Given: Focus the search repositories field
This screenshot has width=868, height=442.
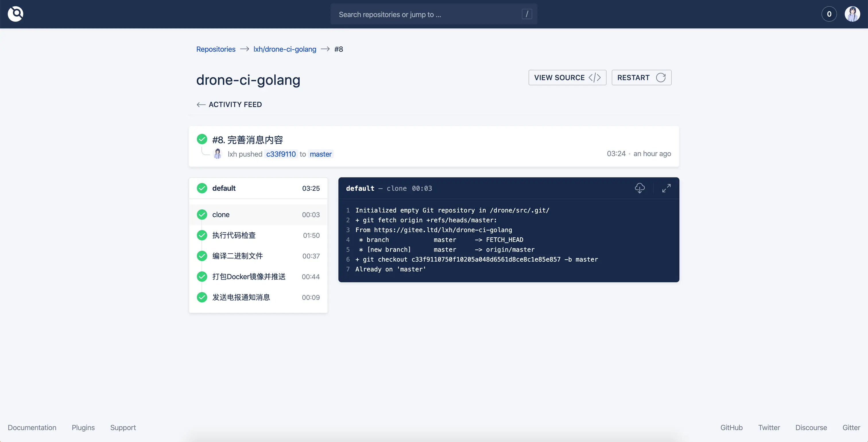Looking at the screenshot, I should click(x=428, y=14).
